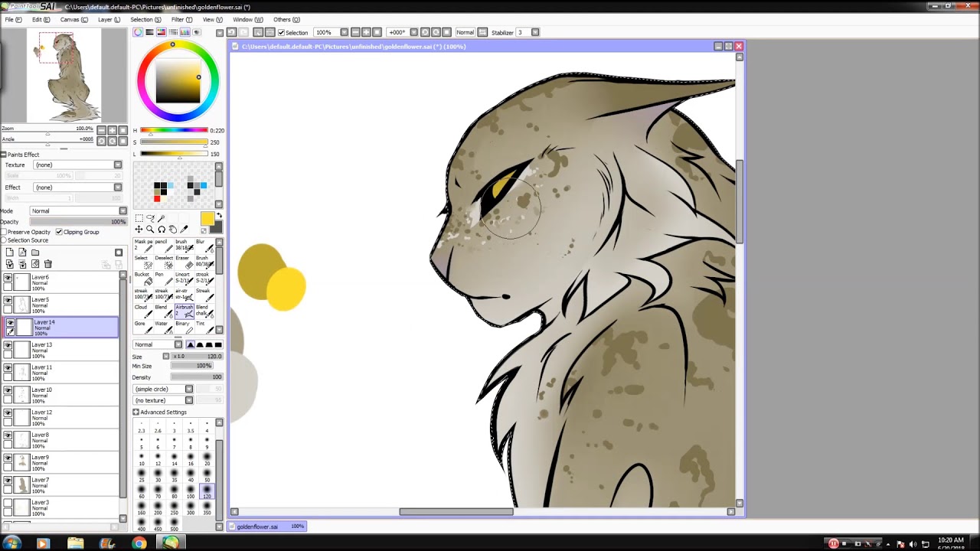
Task: Choose the Airbrush tool
Action: [x=183, y=311]
